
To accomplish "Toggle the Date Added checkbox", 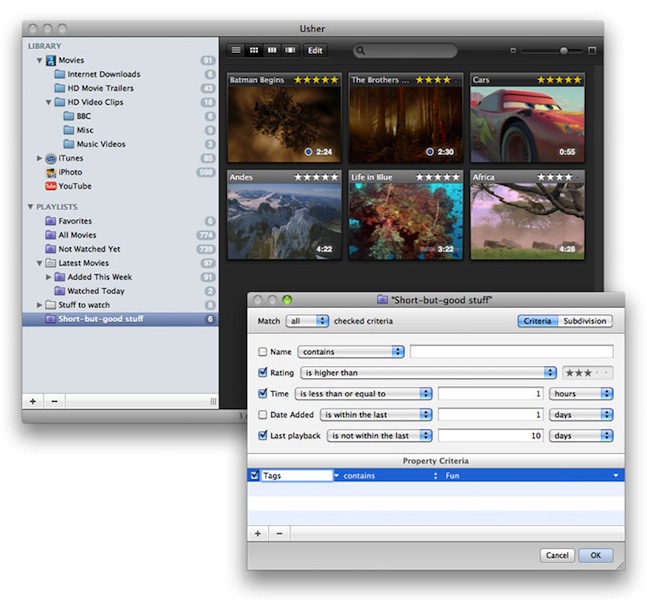I will pyautogui.click(x=263, y=414).
